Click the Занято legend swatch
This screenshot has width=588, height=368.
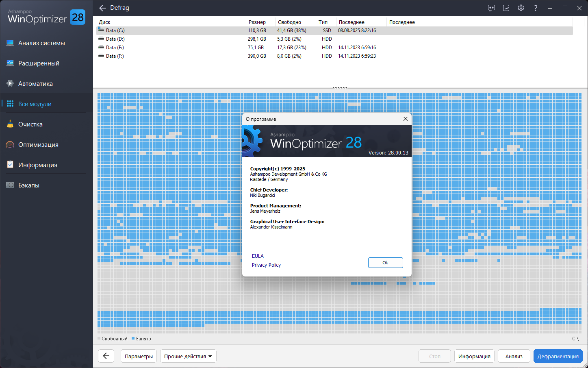[133, 338]
